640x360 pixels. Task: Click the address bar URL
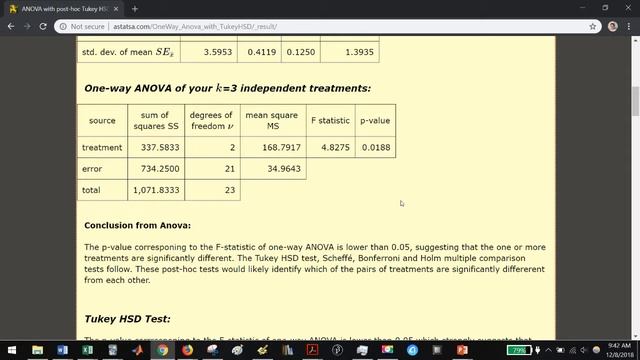[195, 27]
